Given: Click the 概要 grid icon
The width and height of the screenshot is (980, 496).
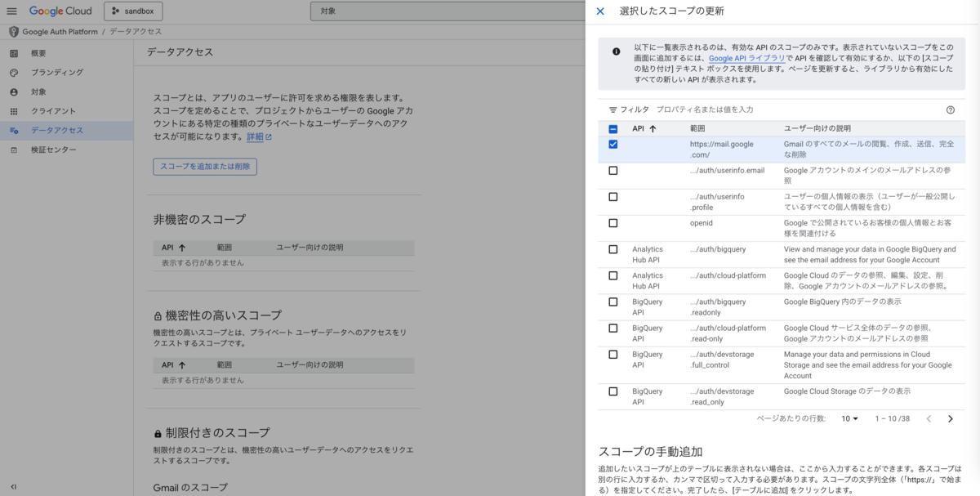Looking at the screenshot, I should pyautogui.click(x=14, y=53).
